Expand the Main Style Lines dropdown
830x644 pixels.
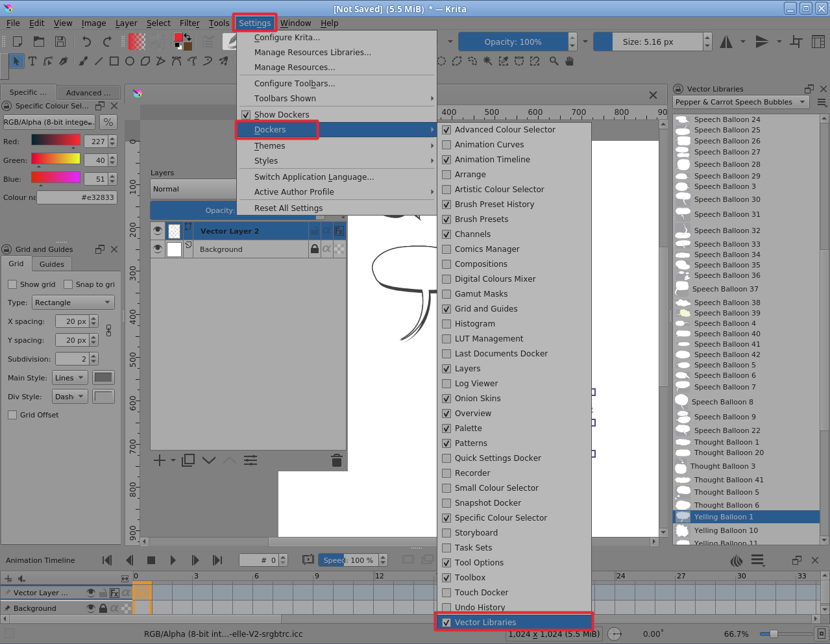[x=70, y=378]
